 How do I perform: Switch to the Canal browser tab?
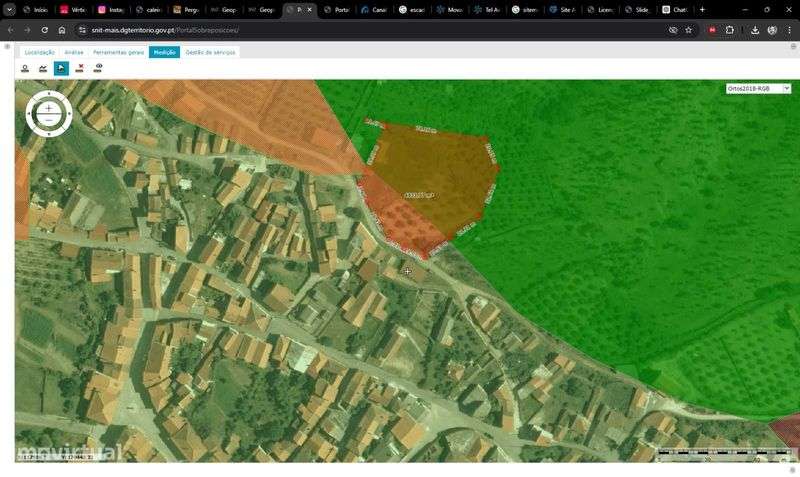tap(374, 10)
